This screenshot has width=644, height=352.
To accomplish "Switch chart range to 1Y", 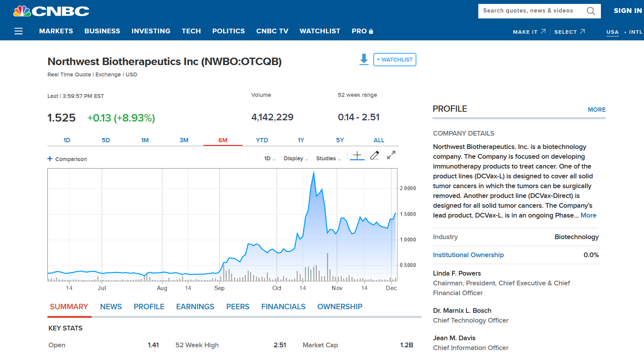I will coord(300,140).
